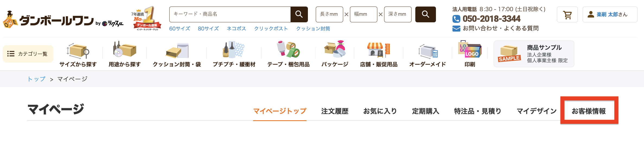The width and height of the screenshot is (644, 142).
Task: Open 店舗・販促用品 category icon
Action: pos(379,50)
